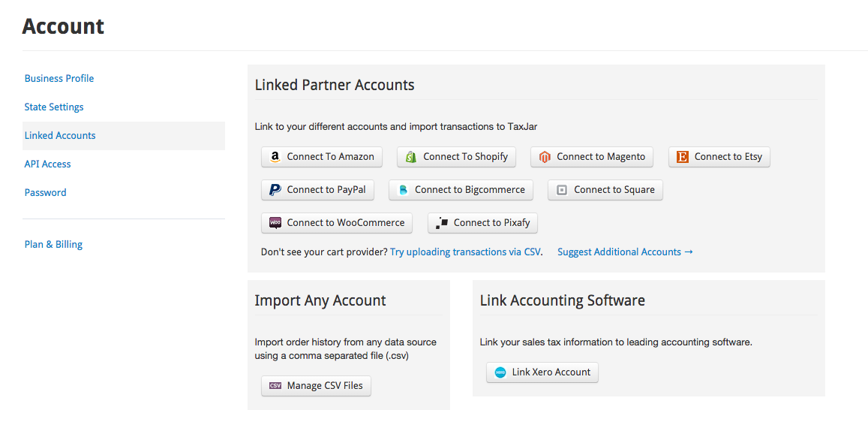Open Business Profile in sidebar
Image resolution: width=868 pixels, height=422 pixels.
click(x=59, y=79)
